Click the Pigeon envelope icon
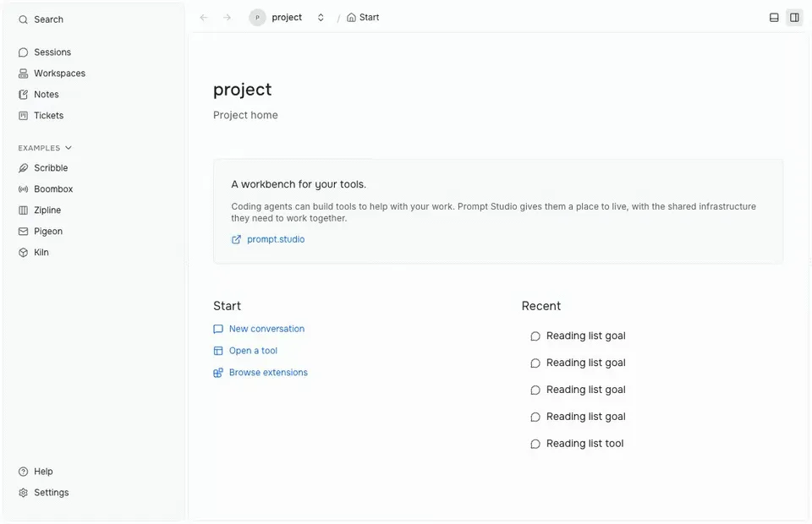Viewport: 812px width, 524px height. [23, 232]
